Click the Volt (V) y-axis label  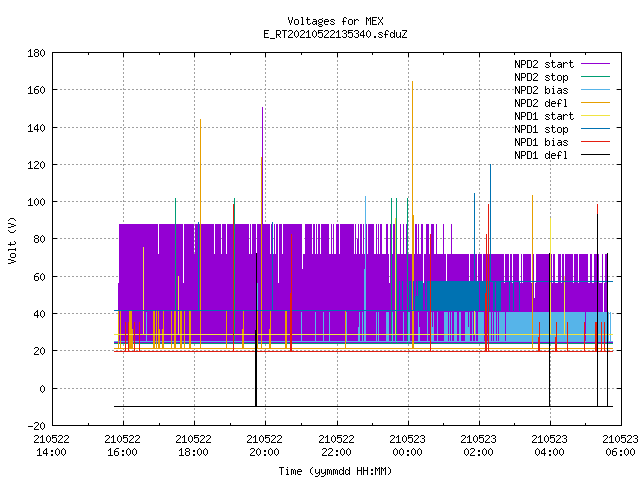tap(12, 240)
